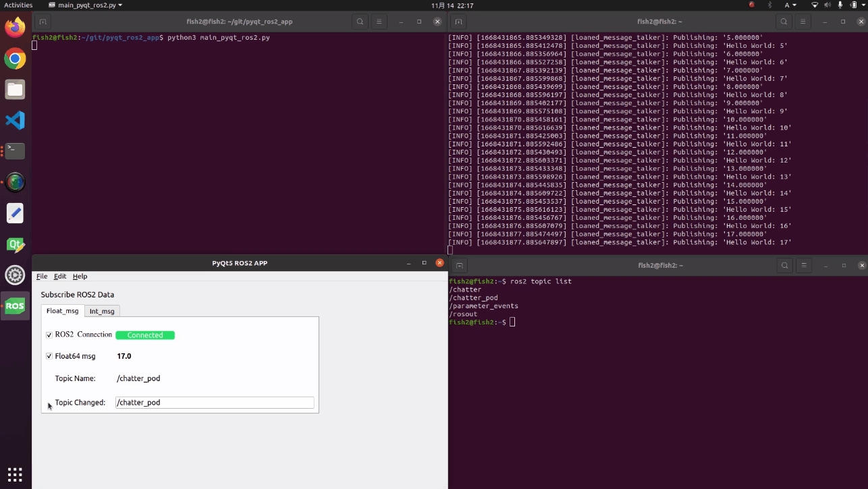Screen dimensions: 868x489
Task: Search in the ros2 topic list terminal
Action: (784, 266)
